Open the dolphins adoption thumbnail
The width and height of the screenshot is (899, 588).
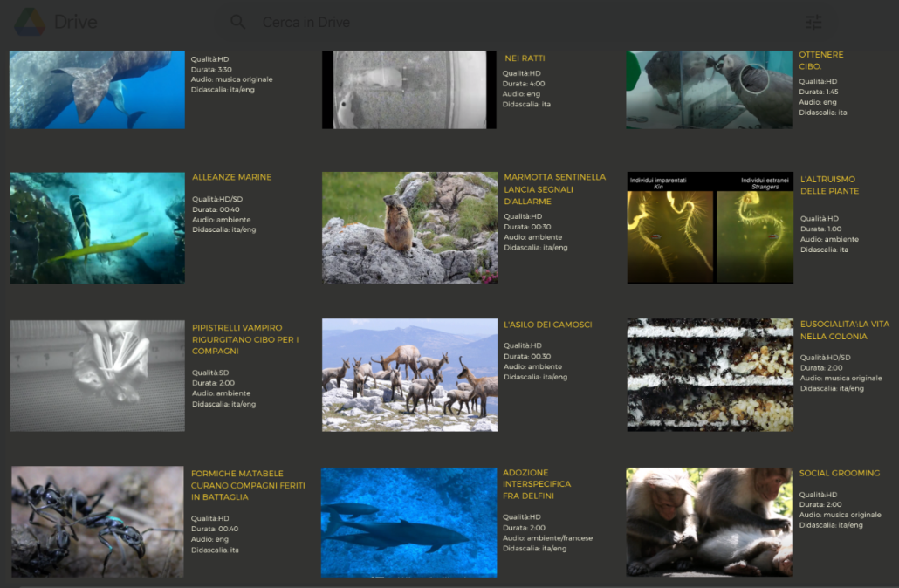[408, 522]
